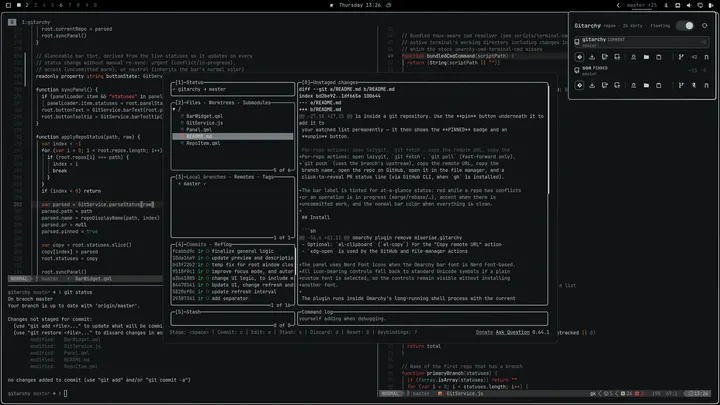Click the bluetooth icon in top bar
The image size is (720, 405).
coord(666,5)
